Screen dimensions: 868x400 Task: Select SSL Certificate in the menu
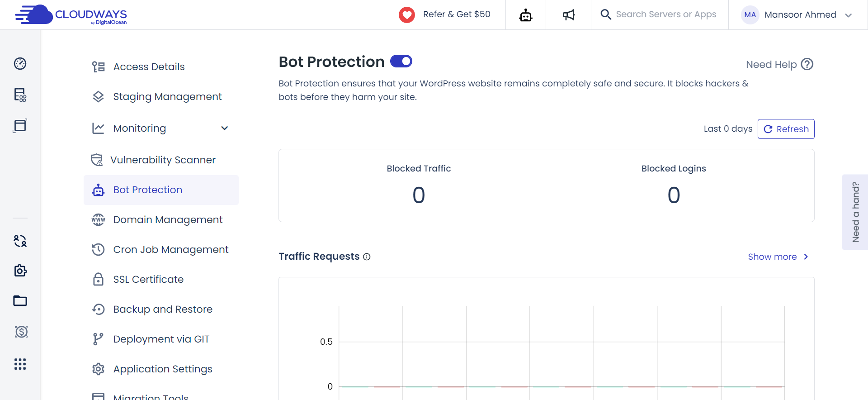click(148, 279)
